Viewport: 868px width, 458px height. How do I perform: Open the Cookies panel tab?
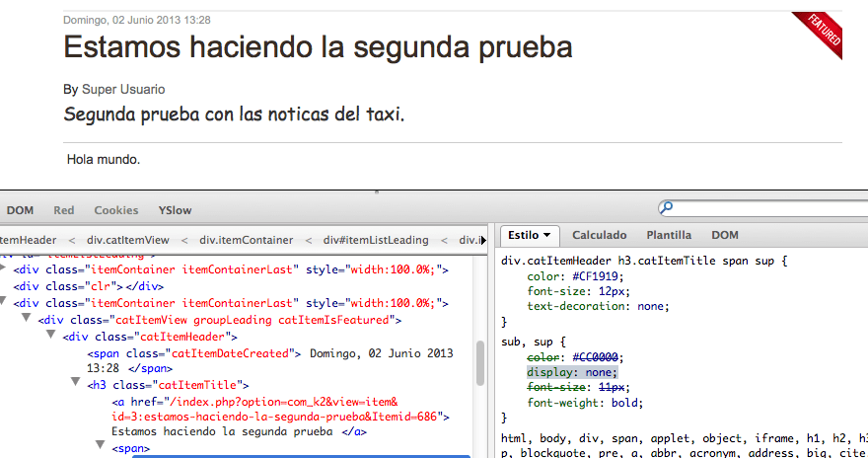tap(116, 210)
